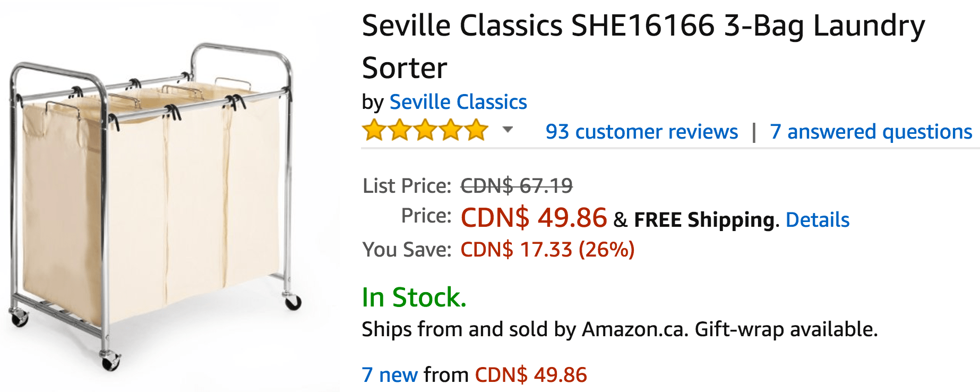View the 7 answered questions link

(x=871, y=132)
